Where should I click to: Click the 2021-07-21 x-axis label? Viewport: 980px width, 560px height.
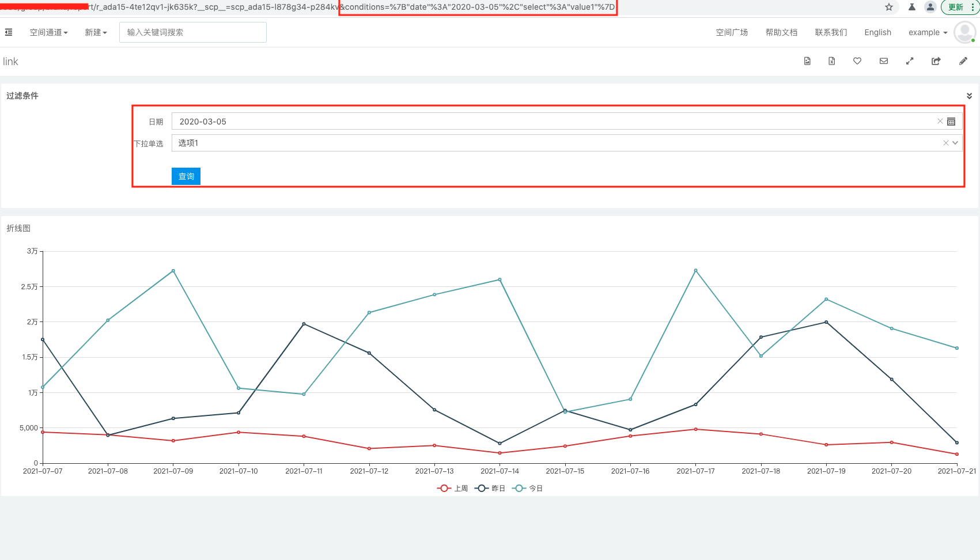coord(957,471)
